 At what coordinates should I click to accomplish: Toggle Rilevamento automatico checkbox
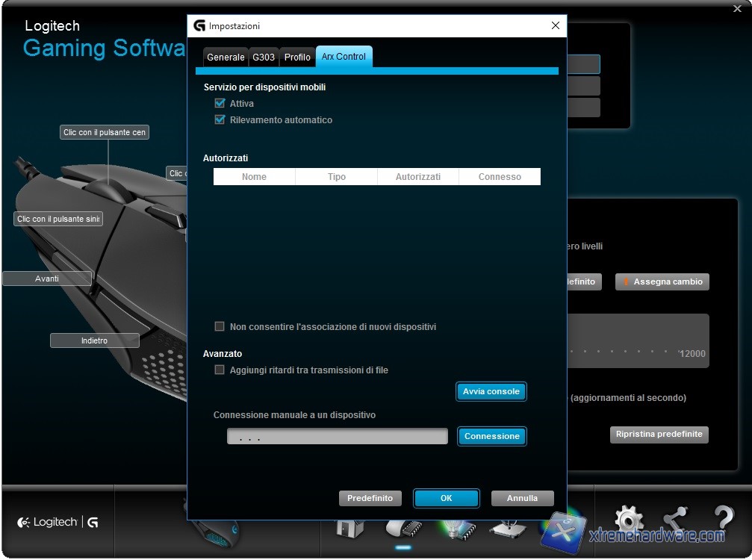[x=220, y=120]
